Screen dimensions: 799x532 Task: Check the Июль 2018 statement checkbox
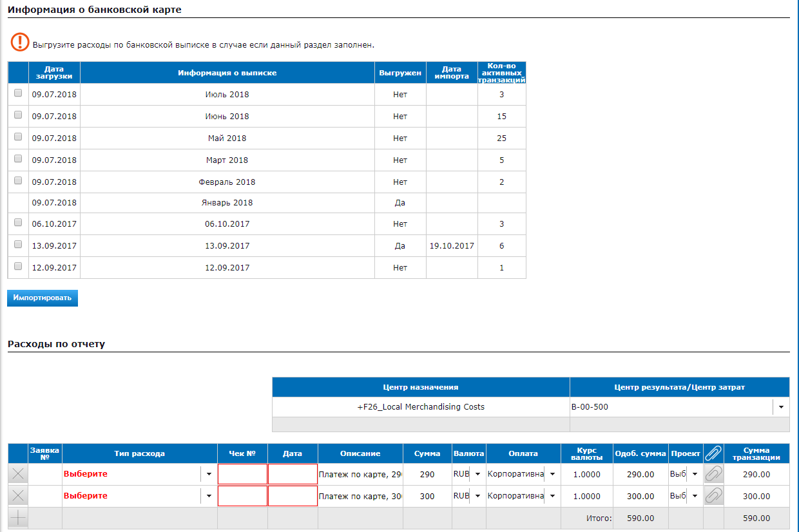[x=18, y=93]
